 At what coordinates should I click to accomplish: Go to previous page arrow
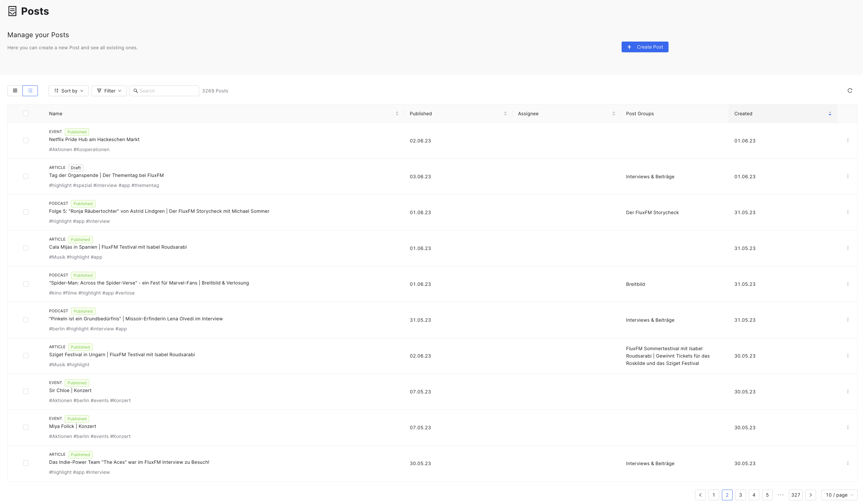point(700,495)
